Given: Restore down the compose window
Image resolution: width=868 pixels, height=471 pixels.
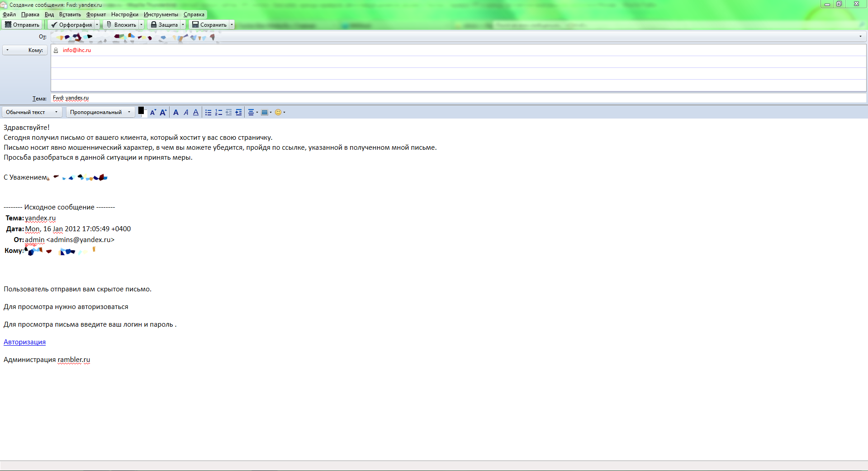Looking at the screenshot, I should [839, 4].
